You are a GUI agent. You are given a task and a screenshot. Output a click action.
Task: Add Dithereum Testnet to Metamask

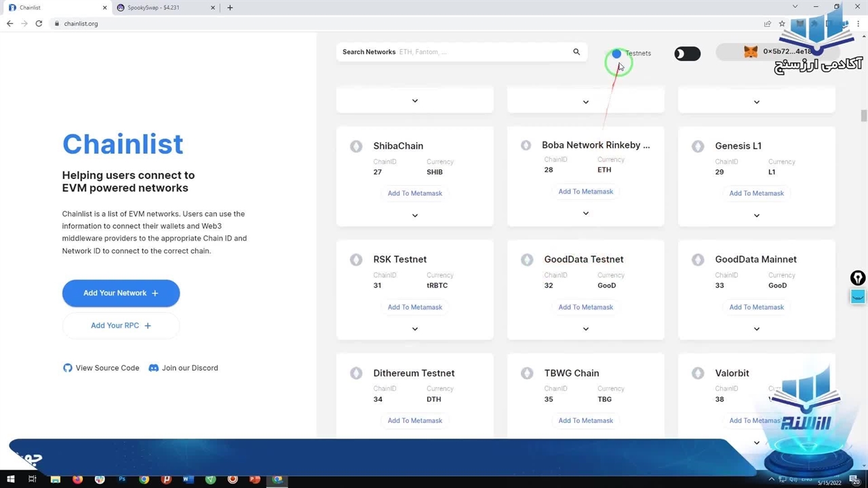[415, 420]
